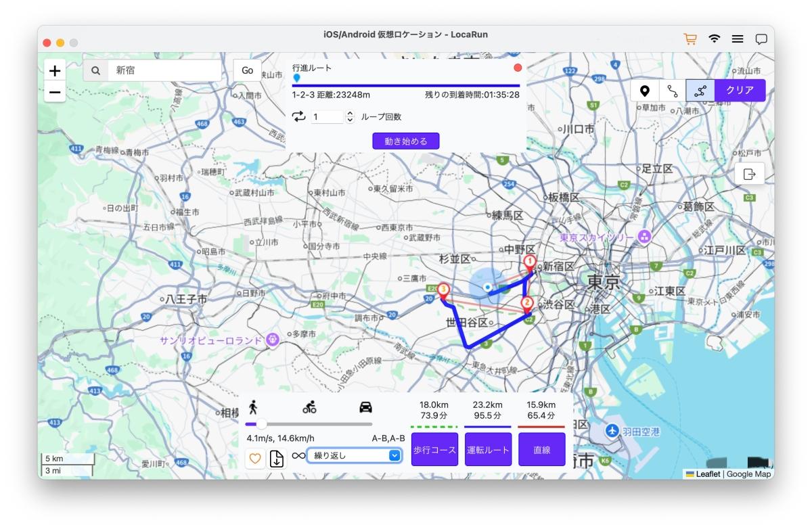This screenshot has width=812, height=529.
Task: Click the 5 km scale bar
Action: tap(68, 459)
